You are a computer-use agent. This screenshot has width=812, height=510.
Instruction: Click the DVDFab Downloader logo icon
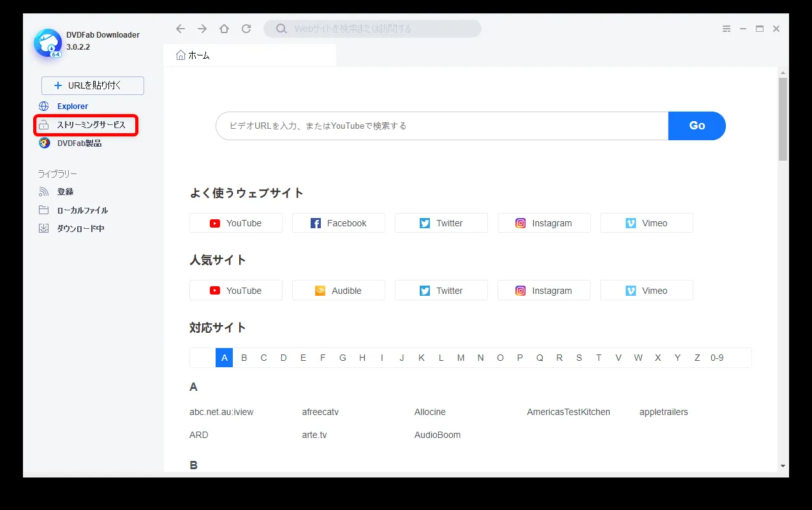48,43
